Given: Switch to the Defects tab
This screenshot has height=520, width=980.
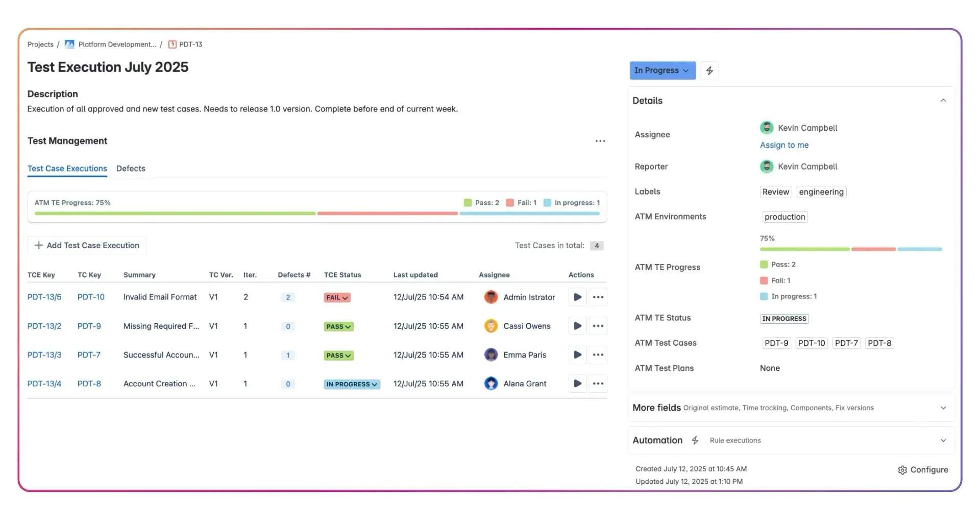Looking at the screenshot, I should [131, 169].
